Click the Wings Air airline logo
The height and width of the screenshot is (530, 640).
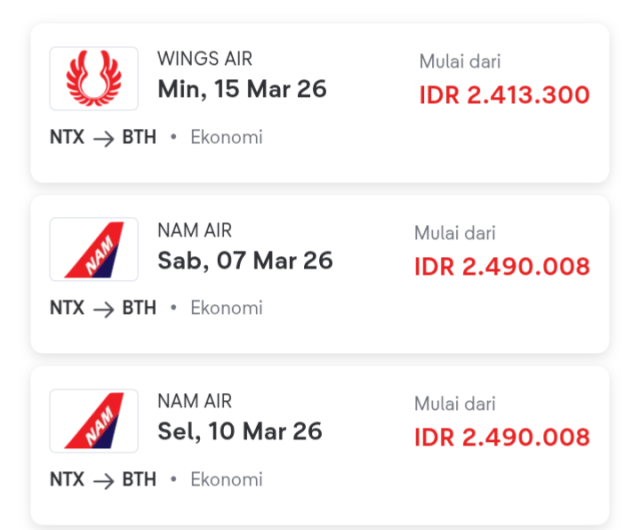(94, 78)
